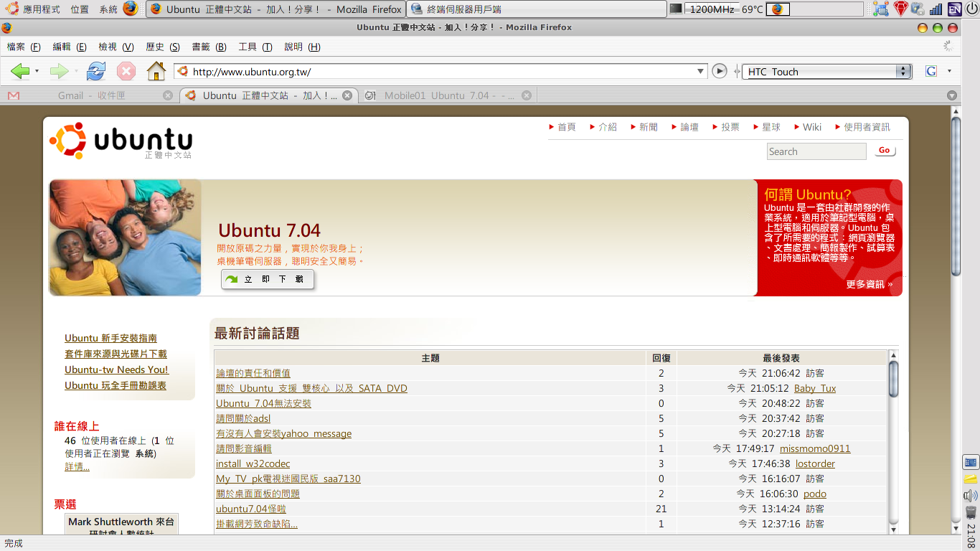The image size is (980, 551).
Task: Open the 論壇的責任和價值 topic
Action: pyautogui.click(x=253, y=373)
